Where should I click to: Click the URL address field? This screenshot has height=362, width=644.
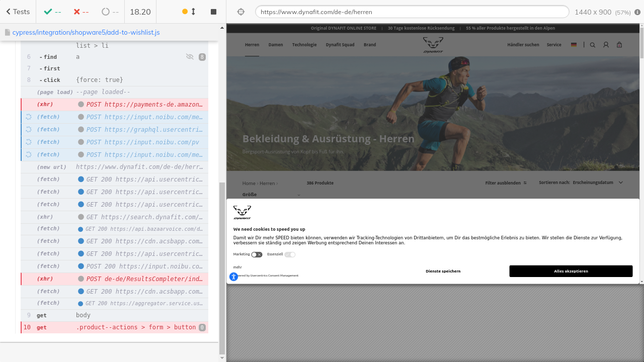pos(412,12)
